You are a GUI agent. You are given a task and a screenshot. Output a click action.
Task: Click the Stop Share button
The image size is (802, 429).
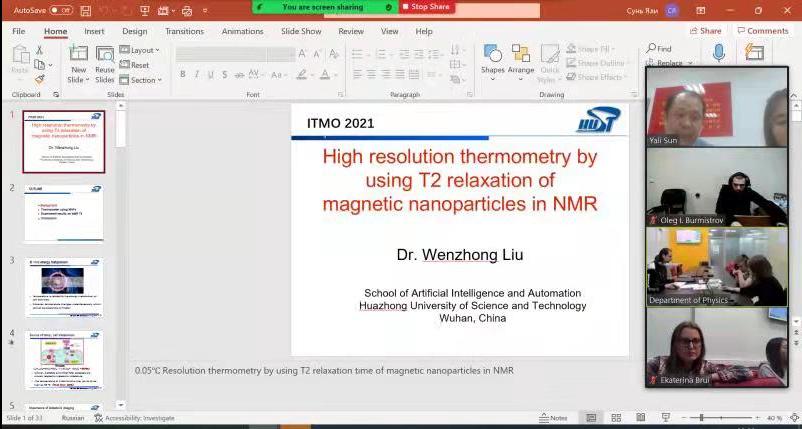tap(428, 7)
